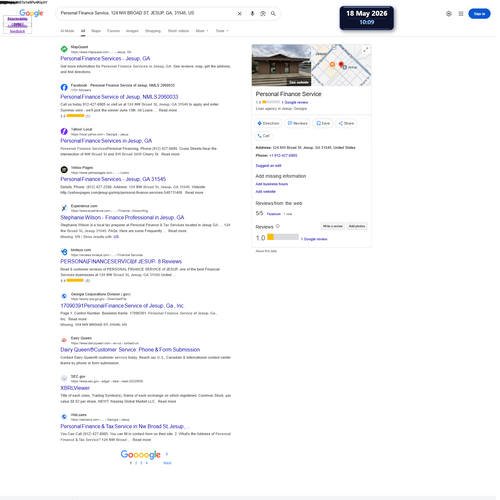Open the Yellow Pages result favicon
This screenshot has width=500, height=500.
(x=64, y=170)
